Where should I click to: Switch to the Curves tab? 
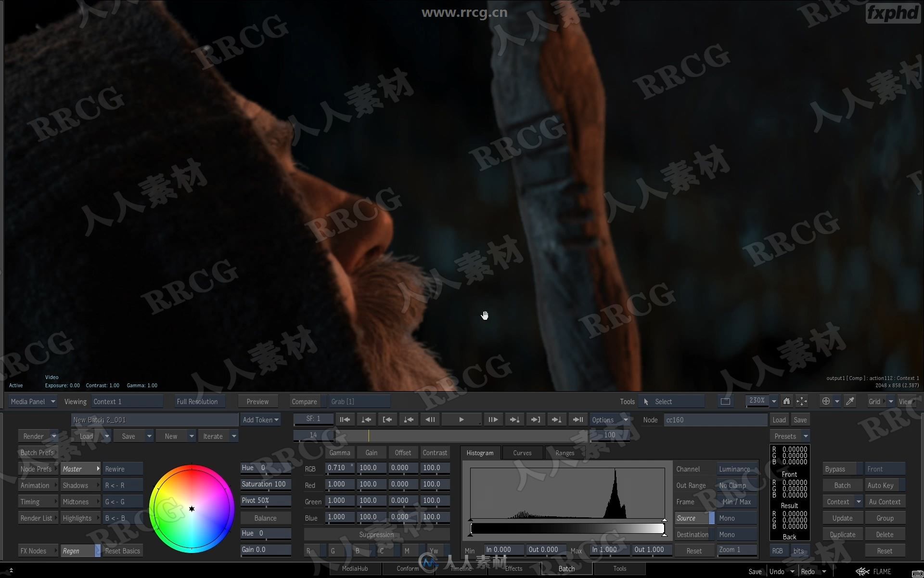[522, 453]
